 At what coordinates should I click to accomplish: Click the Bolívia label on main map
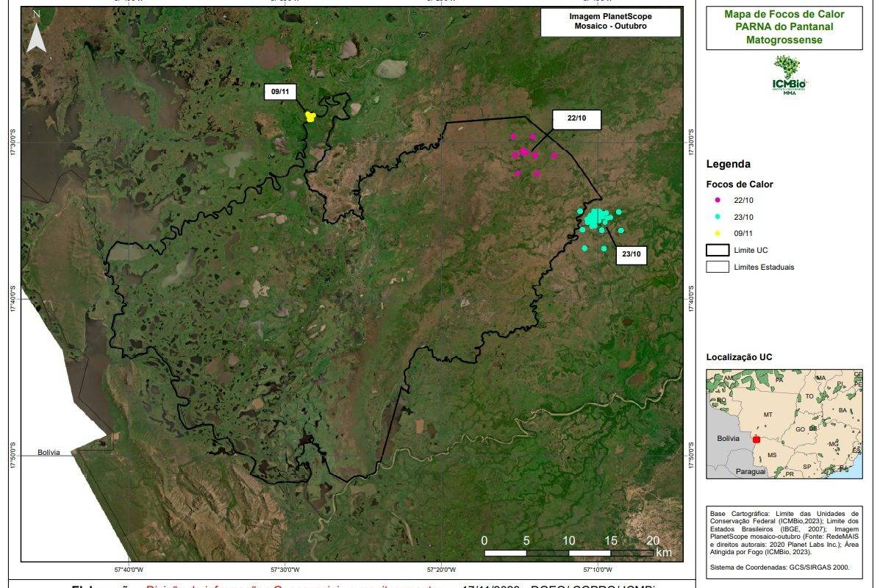point(49,453)
